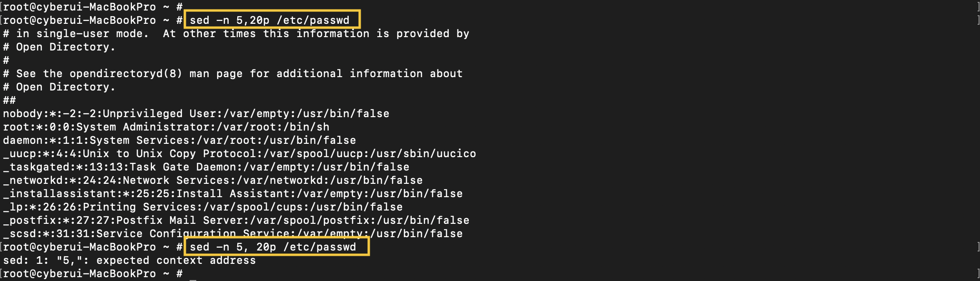Click the second highlighted 'sed -n 5, 20p' command

pos(273,247)
